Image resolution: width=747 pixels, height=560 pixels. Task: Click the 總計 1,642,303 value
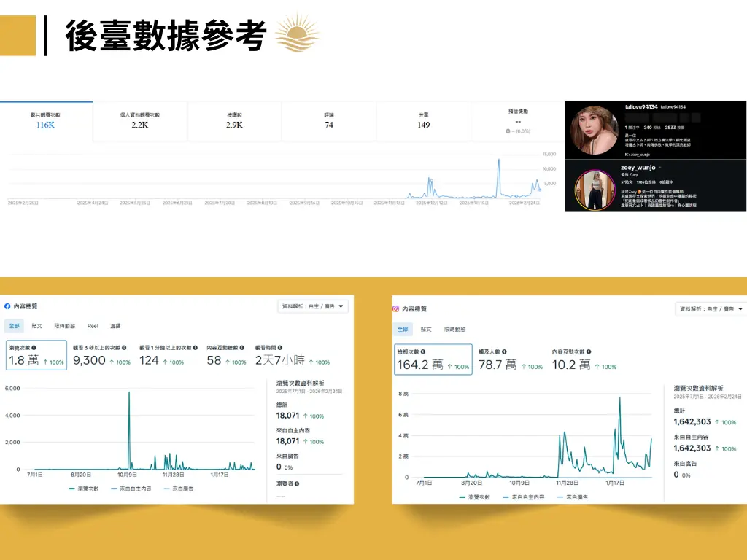pos(692,421)
